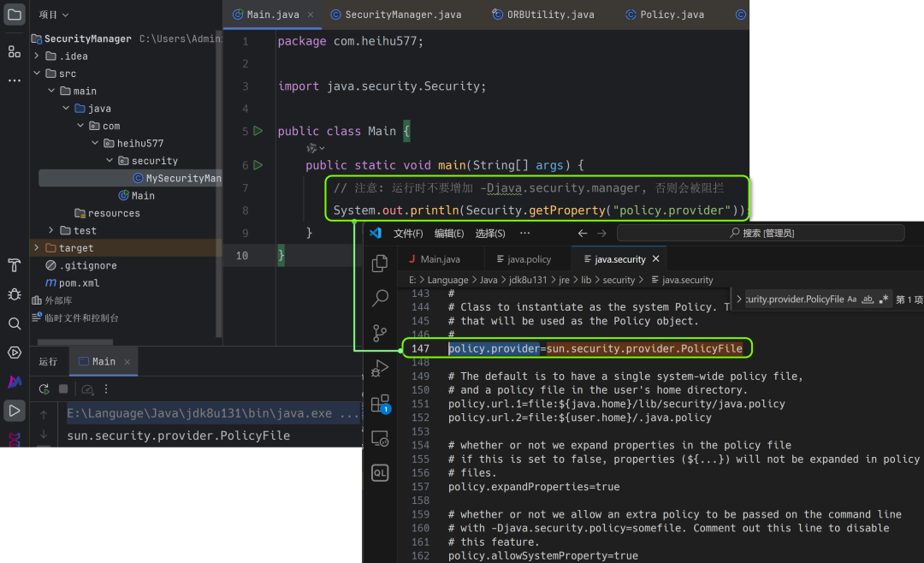Viewport: 924px width, 563px height.
Task: Close the Main run tab
Action: click(127, 362)
